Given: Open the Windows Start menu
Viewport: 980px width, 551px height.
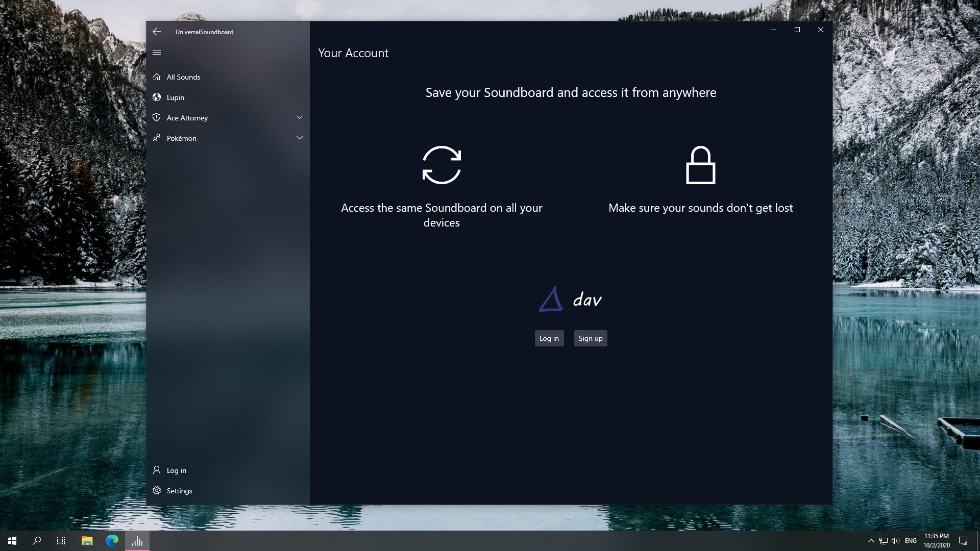Looking at the screenshot, I should click(x=12, y=541).
